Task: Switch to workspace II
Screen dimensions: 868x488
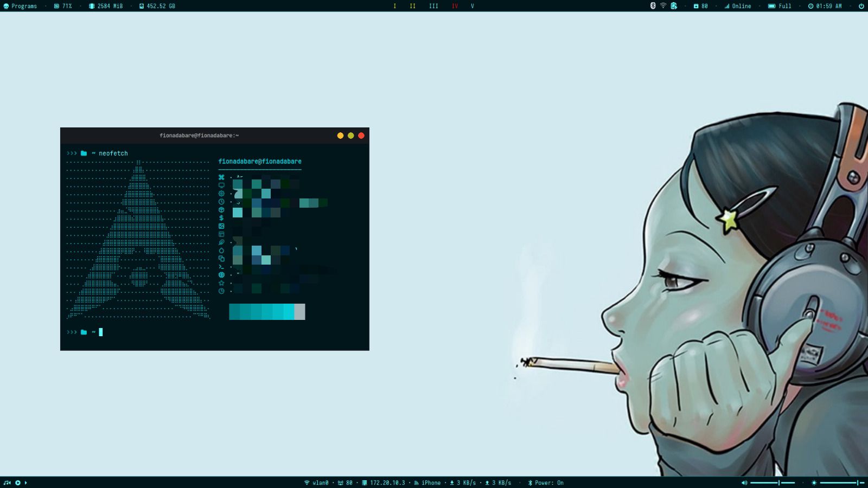Action: tap(412, 6)
